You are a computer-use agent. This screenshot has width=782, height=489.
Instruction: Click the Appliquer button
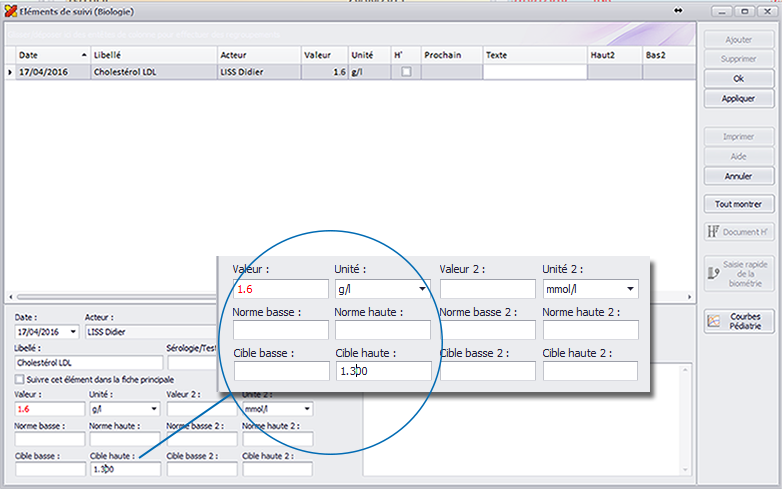click(x=739, y=99)
